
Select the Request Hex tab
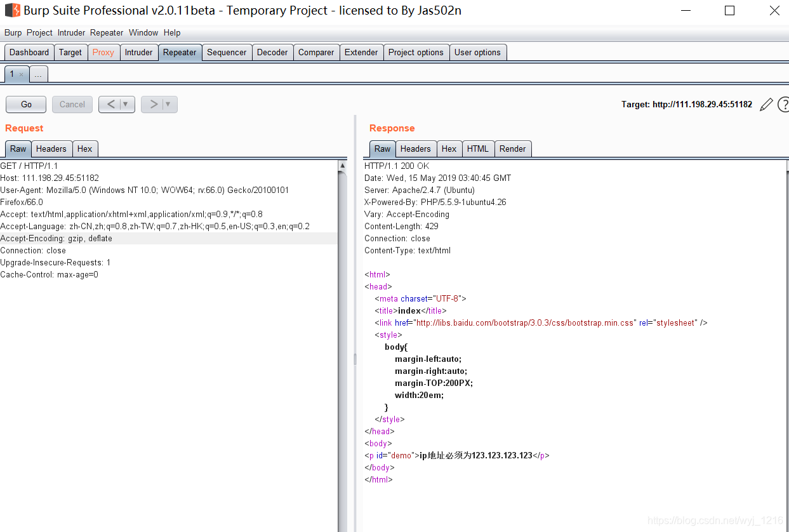coord(85,149)
